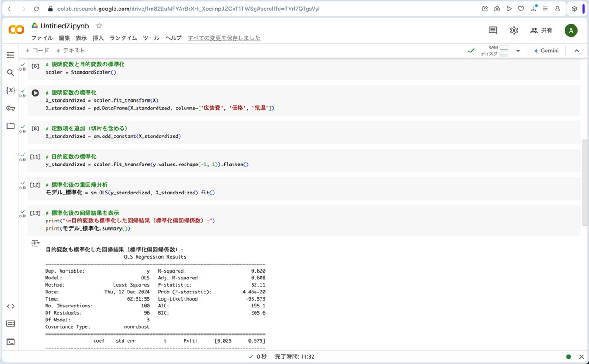
Task: Open the Gemini assistant button
Action: click(x=546, y=51)
